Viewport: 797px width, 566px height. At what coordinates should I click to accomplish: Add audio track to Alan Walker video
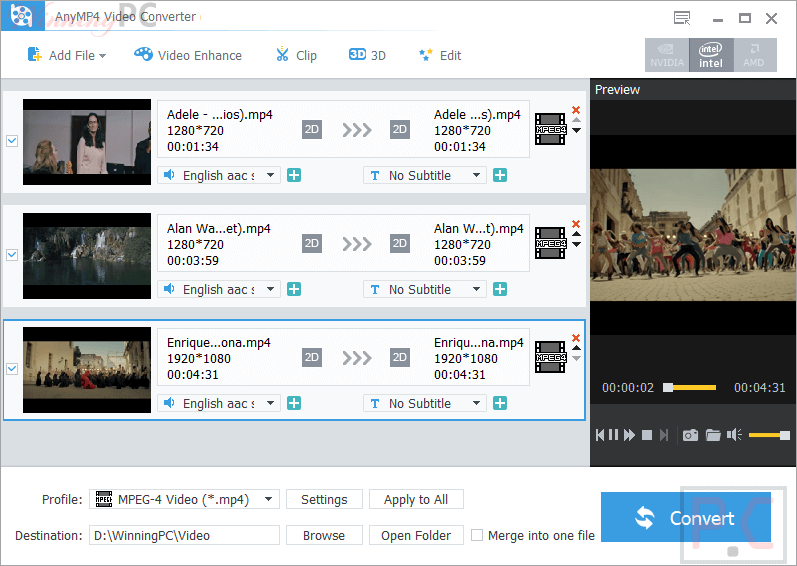pos(294,289)
